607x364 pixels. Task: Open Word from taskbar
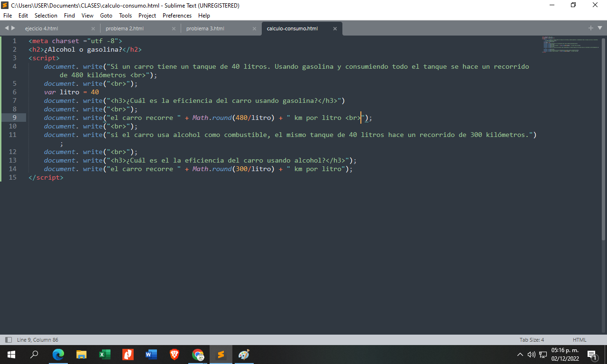coord(151,355)
